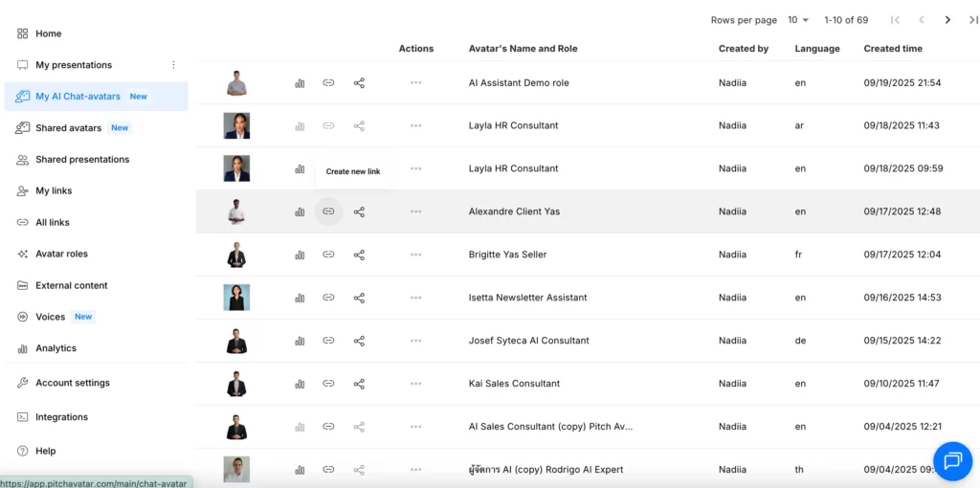Jump to last page of results
Screen dimensions: 980x488
[972, 20]
